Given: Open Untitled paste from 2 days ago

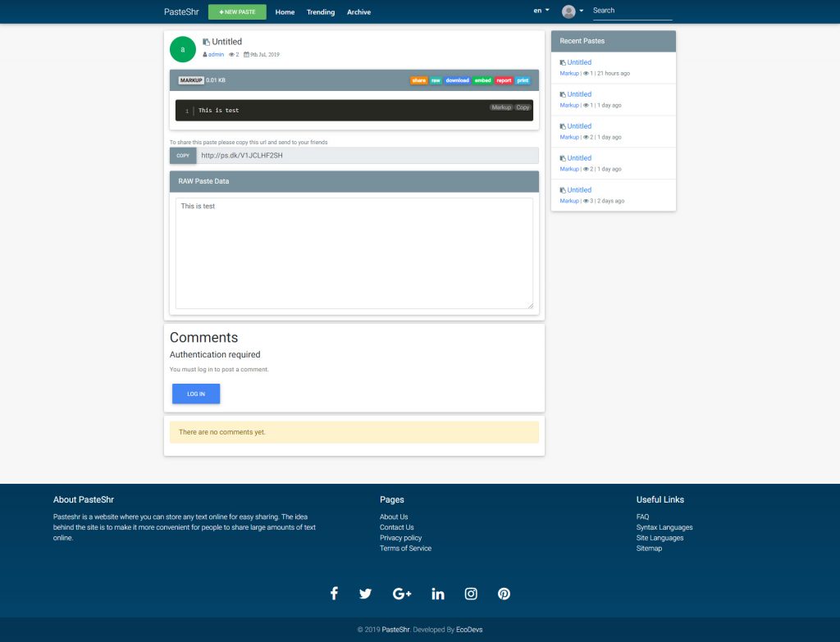Looking at the screenshot, I should pyautogui.click(x=579, y=189).
